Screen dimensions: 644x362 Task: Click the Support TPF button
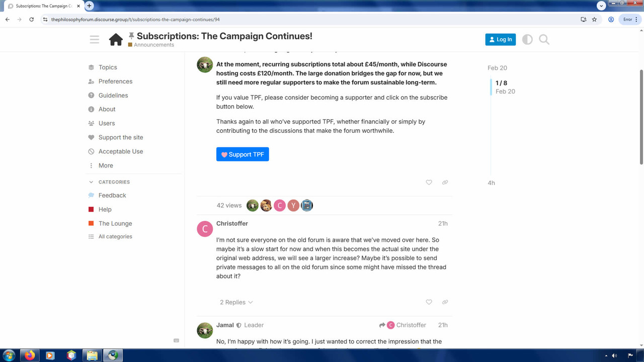click(243, 154)
